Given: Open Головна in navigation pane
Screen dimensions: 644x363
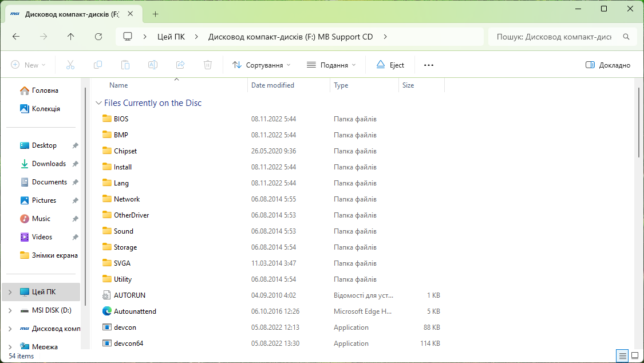Looking at the screenshot, I should coord(39,90).
